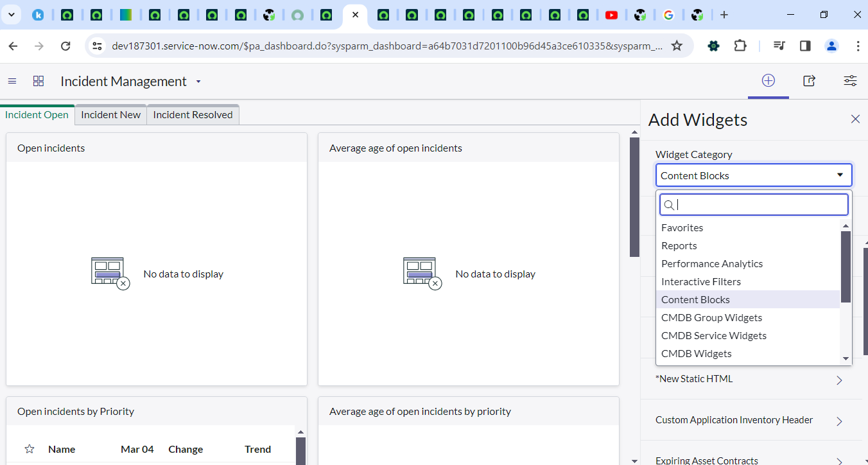The height and width of the screenshot is (465, 868).
Task: Click the *New Static HTML widget entry
Action: click(x=694, y=378)
